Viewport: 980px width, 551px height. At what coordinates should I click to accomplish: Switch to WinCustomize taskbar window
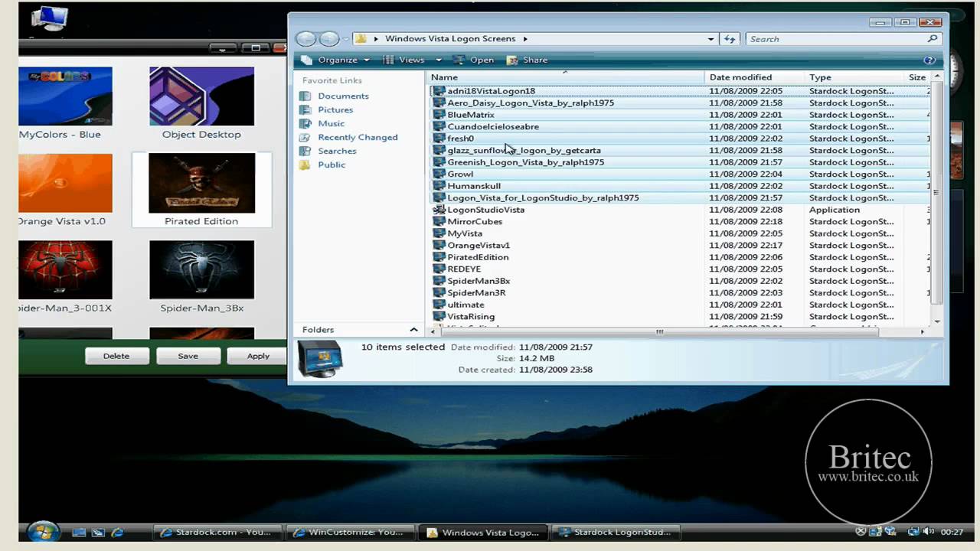350,533
